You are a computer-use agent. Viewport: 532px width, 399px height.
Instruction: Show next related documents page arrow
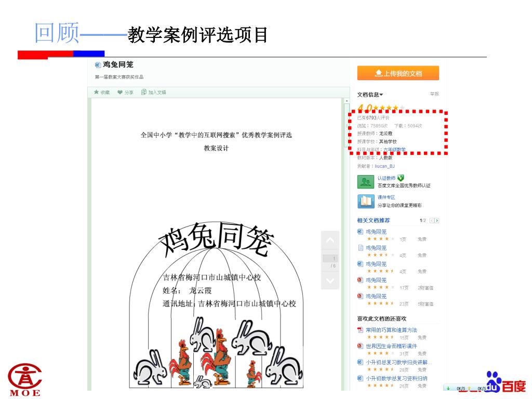437,220
